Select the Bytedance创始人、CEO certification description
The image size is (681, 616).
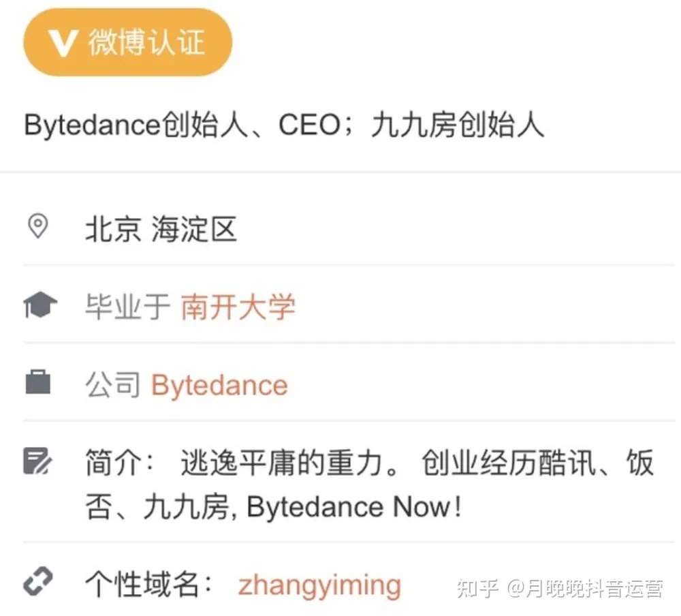284,126
